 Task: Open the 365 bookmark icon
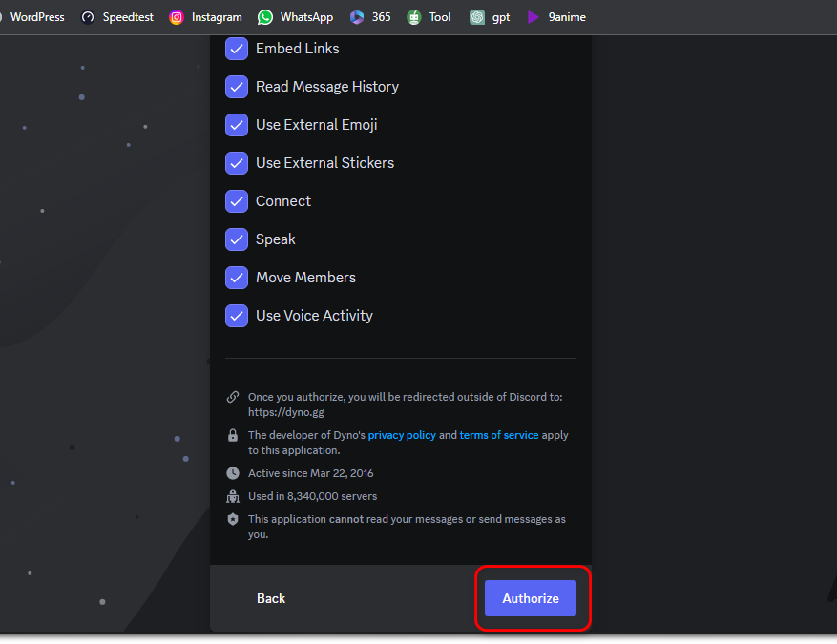coord(357,17)
